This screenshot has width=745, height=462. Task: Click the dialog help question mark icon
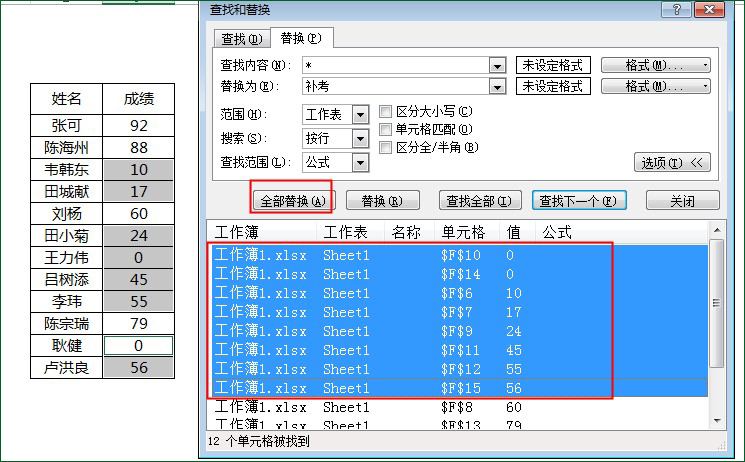[x=676, y=10]
